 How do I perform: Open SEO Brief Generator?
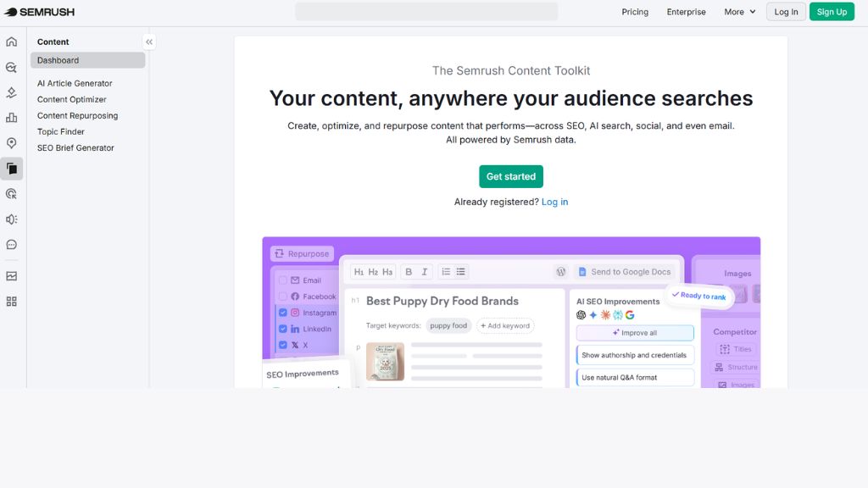tap(75, 147)
